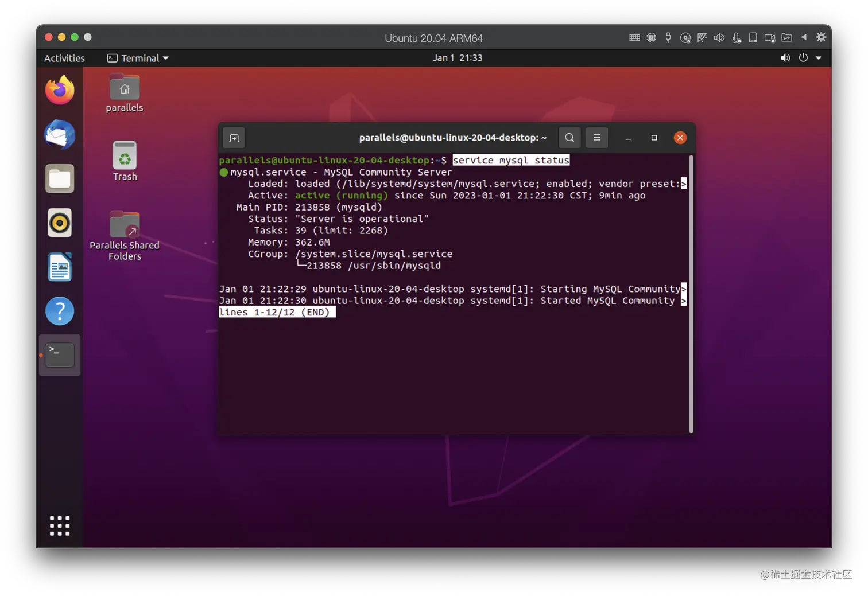Open the terminal search function

pyautogui.click(x=569, y=138)
